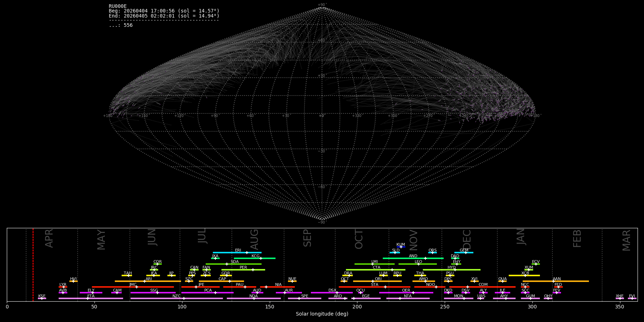
Task: Click the 'MAR' month label
Action: (626, 240)
